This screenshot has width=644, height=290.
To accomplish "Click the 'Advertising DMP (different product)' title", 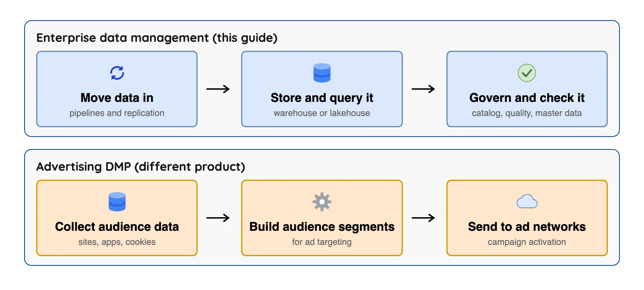I will pos(141,167).
